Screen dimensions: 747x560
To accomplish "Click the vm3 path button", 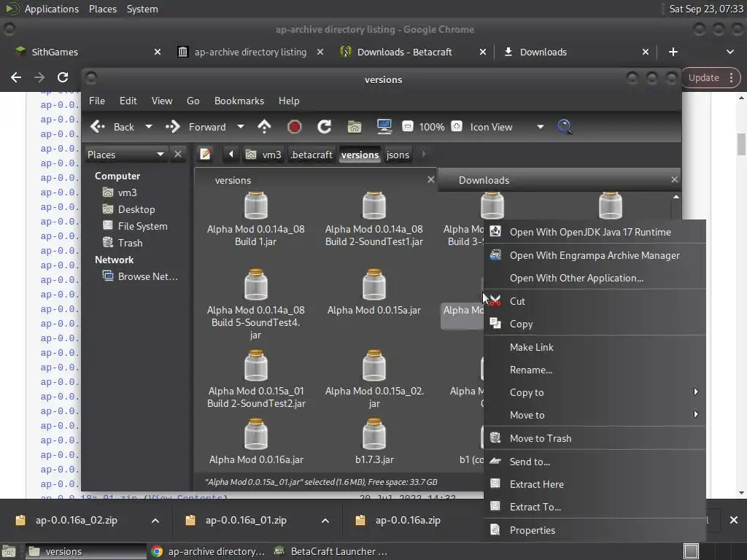I will pos(263,155).
